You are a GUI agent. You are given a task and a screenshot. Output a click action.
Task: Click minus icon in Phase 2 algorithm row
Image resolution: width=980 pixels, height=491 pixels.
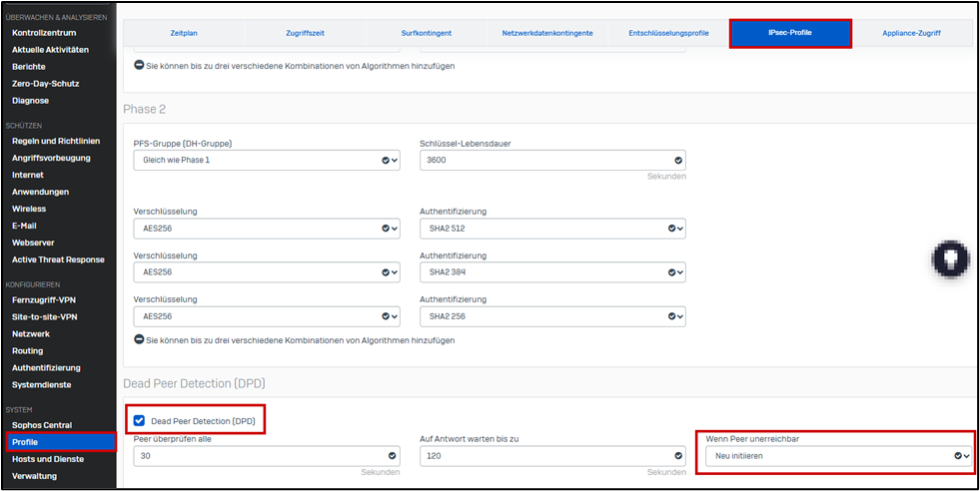point(140,340)
